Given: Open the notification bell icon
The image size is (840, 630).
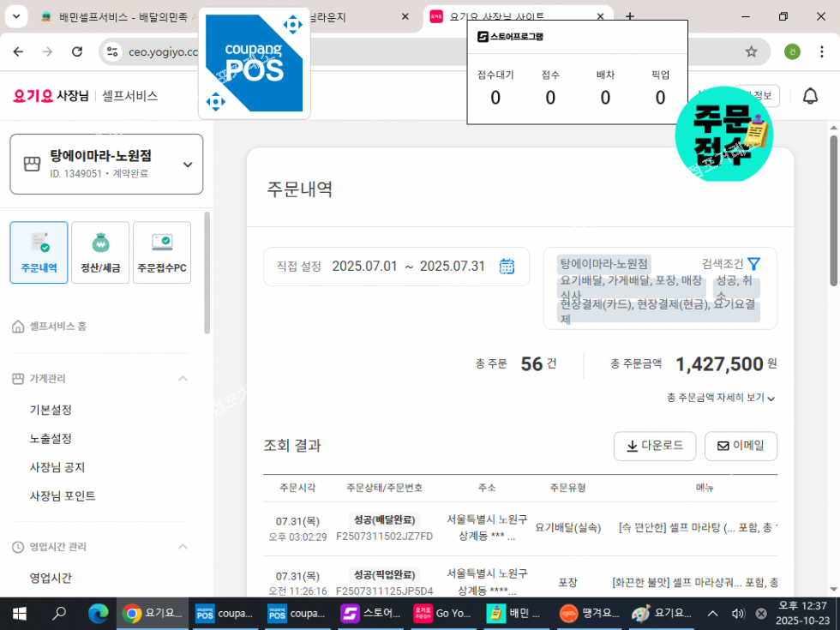Looking at the screenshot, I should [810, 96].
